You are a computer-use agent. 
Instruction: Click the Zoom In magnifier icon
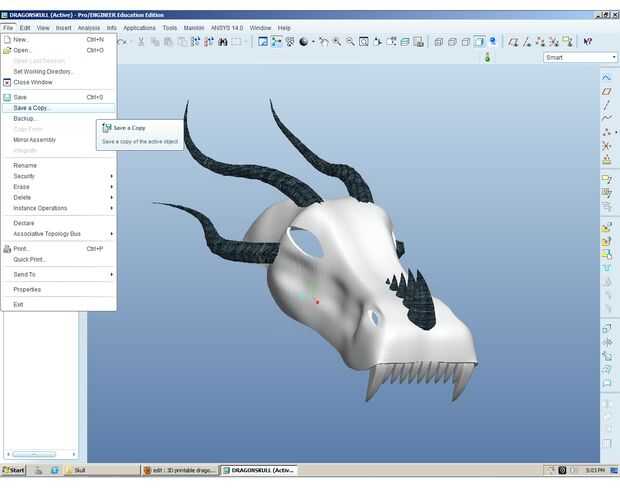click(337, 42)
